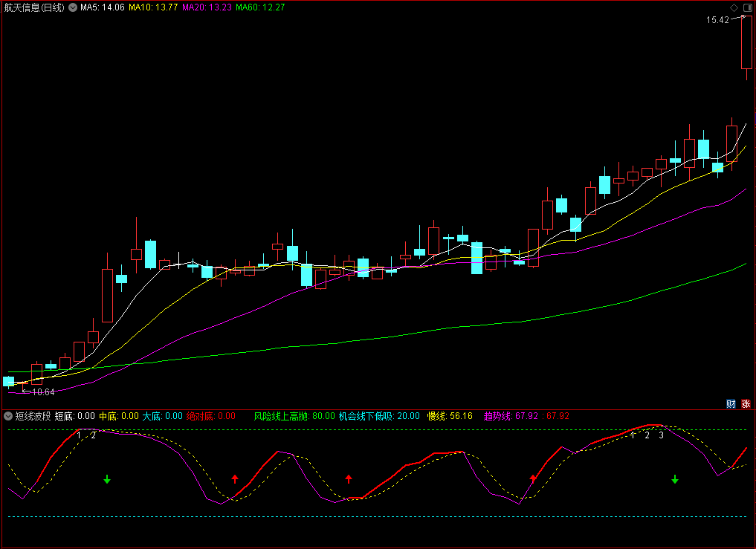This screenshot has height=549, width=756.
Task: Click the 15.42 high price label
Action: pos(717,20)
